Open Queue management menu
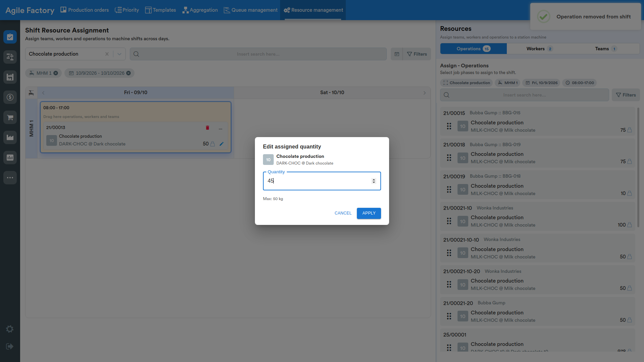This screenshot has height=362, width=644. 251,10
